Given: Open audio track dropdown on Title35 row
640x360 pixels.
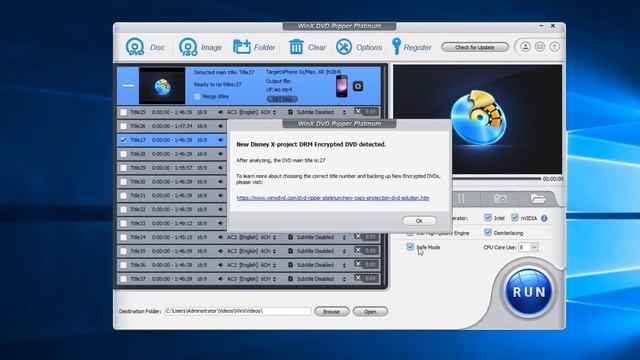Looking at the screenshot, I should [x=274, y=251].
